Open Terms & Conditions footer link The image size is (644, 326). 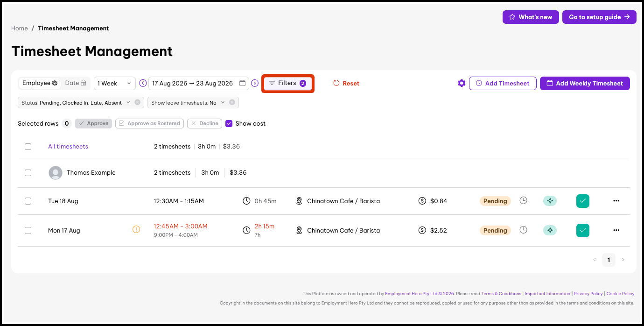pyautogui.click(x=501, y=294)
